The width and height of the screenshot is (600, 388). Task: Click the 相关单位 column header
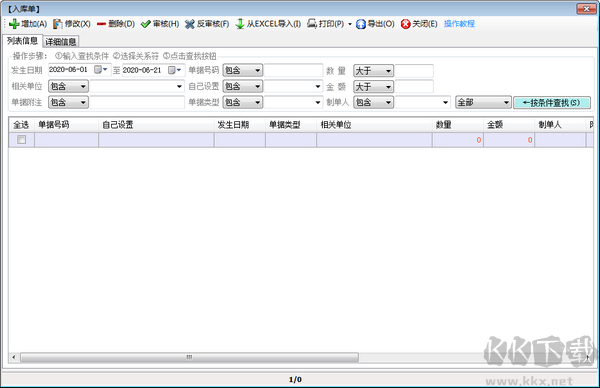pos(374,125)
